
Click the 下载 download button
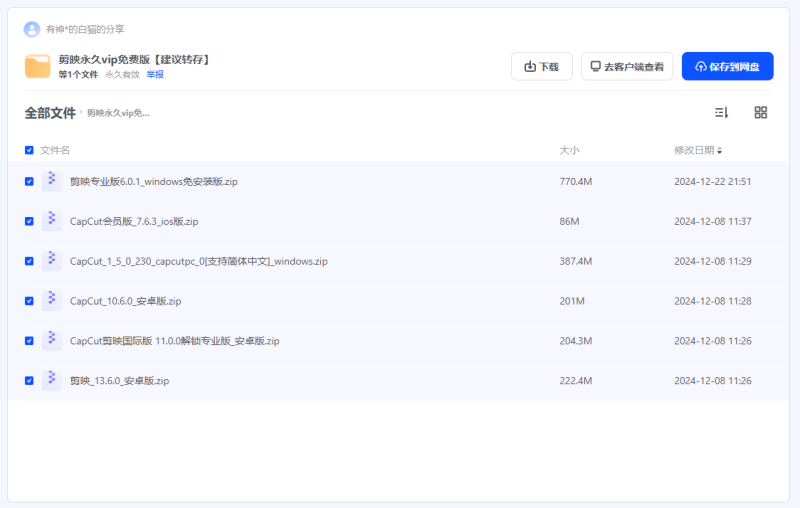541,66
